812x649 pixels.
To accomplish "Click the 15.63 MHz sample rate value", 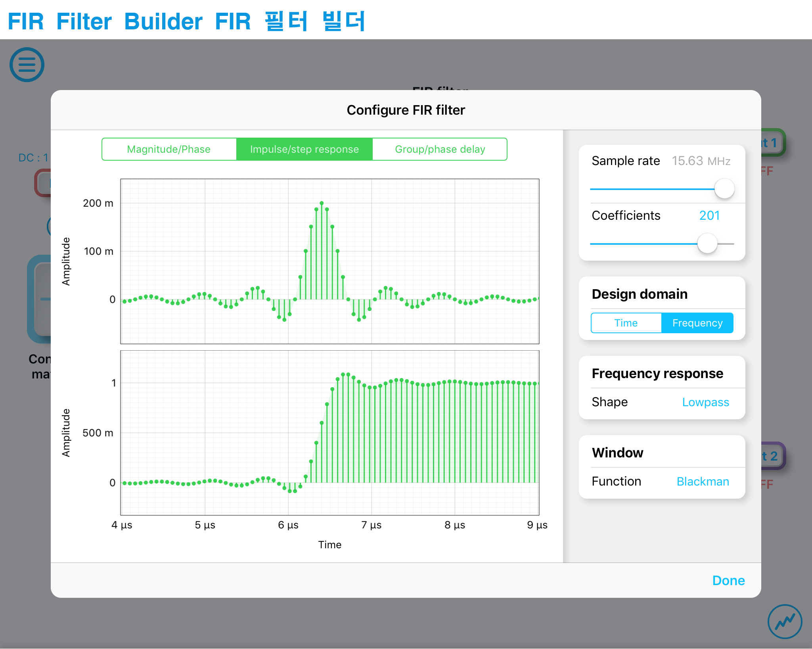I will (701, 161).
